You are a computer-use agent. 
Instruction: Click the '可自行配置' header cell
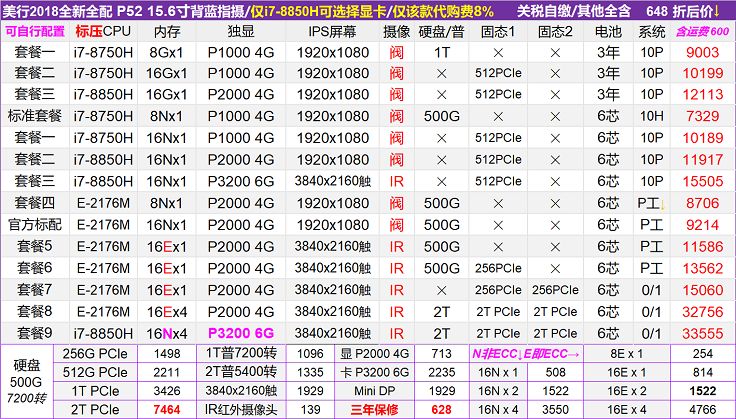35,32
